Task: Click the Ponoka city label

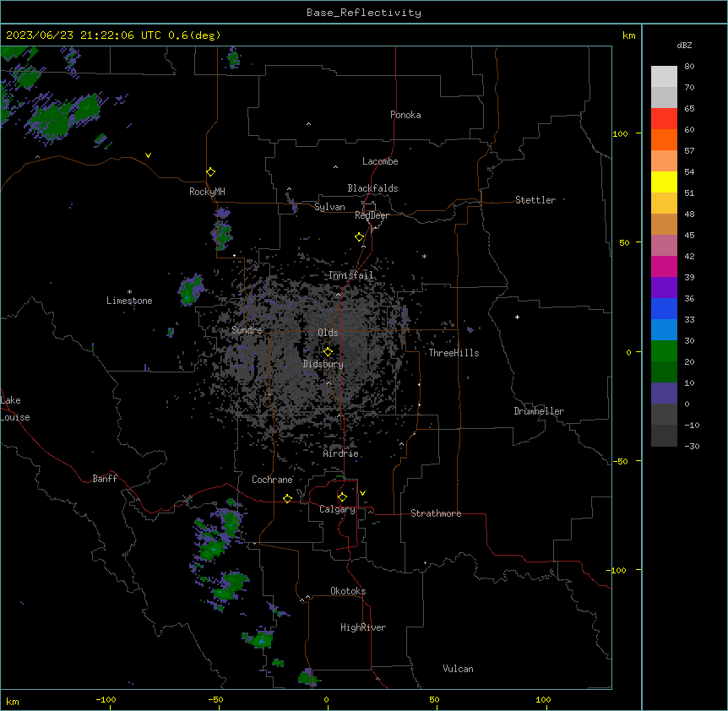Action: pyautogui.click(x=405, y=115)
